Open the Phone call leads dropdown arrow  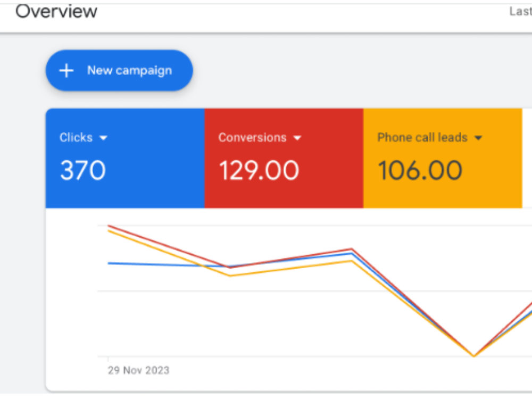(478, 138)
